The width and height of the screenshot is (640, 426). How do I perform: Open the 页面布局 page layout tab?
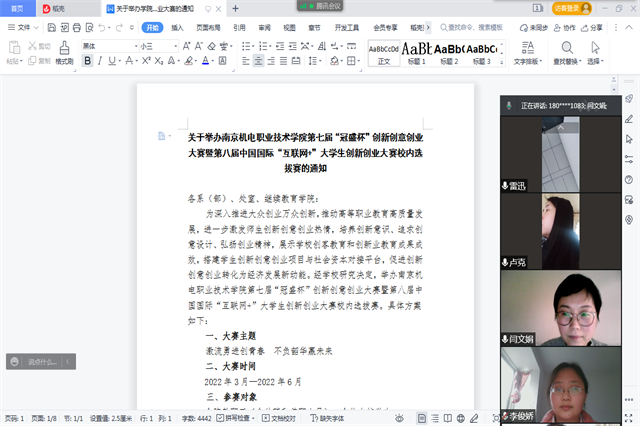tap(208, 28)
